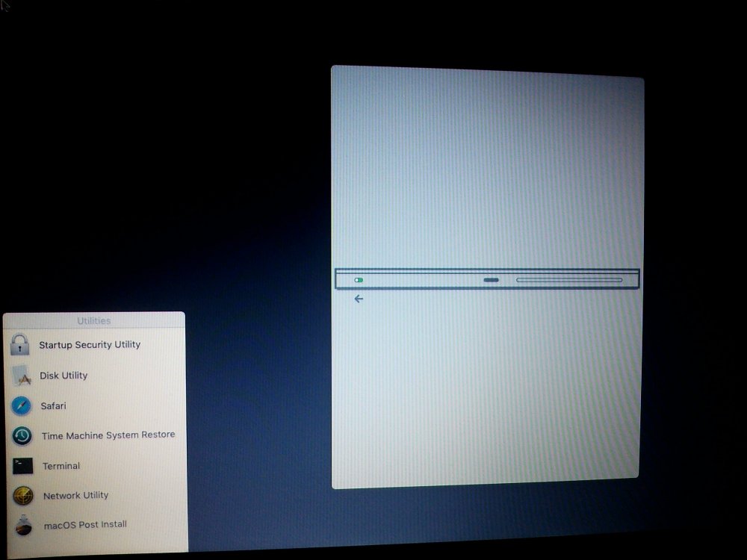The height and width of the screenshot is (560, 747).
Task: Click the macOS Post Install icon
Action: 23,525
